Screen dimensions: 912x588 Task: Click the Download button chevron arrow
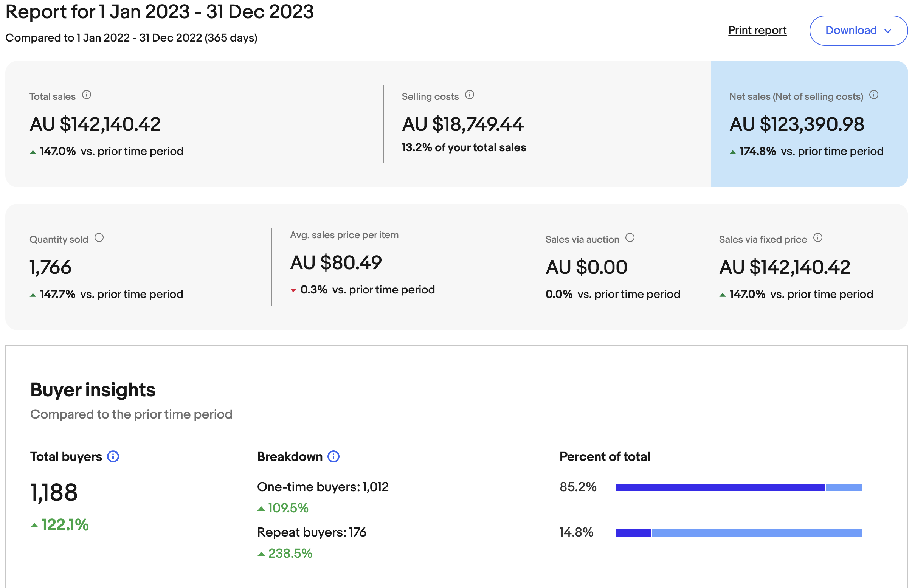click(887, 31)
